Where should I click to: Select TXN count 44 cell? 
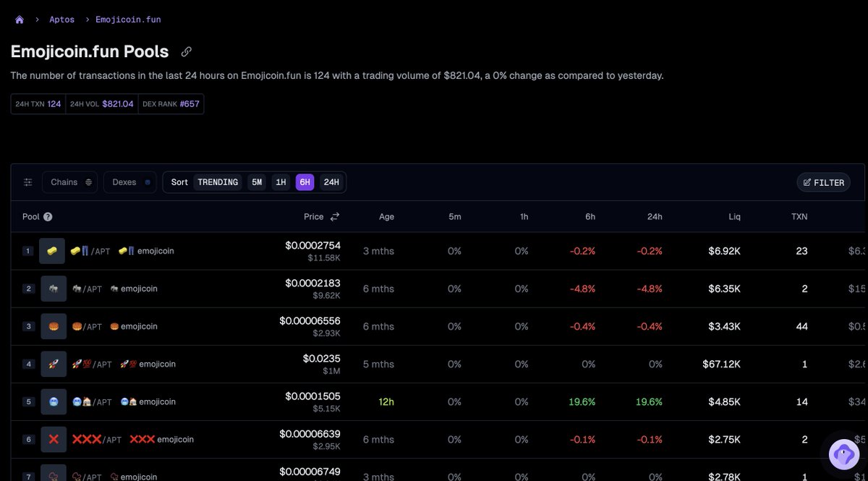coord(801,326)
